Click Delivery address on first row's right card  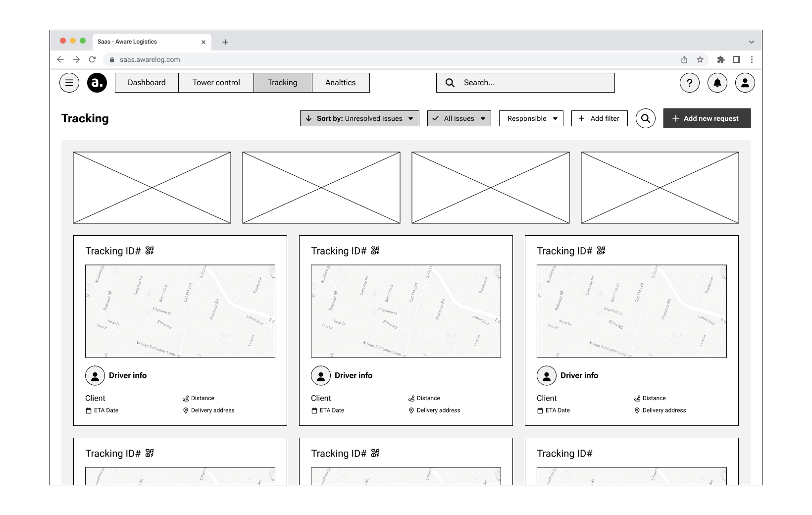coord(664,411)
